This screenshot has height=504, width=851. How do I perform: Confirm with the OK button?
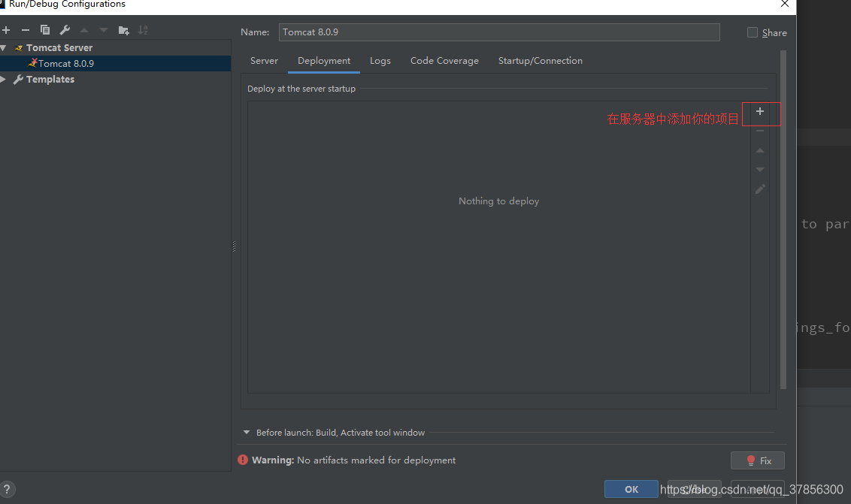pos(631,489)
